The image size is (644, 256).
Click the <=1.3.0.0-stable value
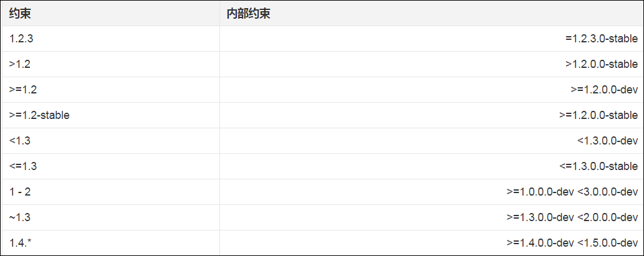click(598, 166)
